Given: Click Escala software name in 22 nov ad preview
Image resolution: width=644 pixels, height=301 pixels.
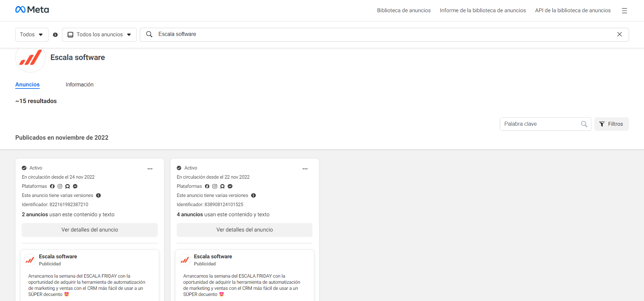Looking at the screenshot, I should pos(213,257).
